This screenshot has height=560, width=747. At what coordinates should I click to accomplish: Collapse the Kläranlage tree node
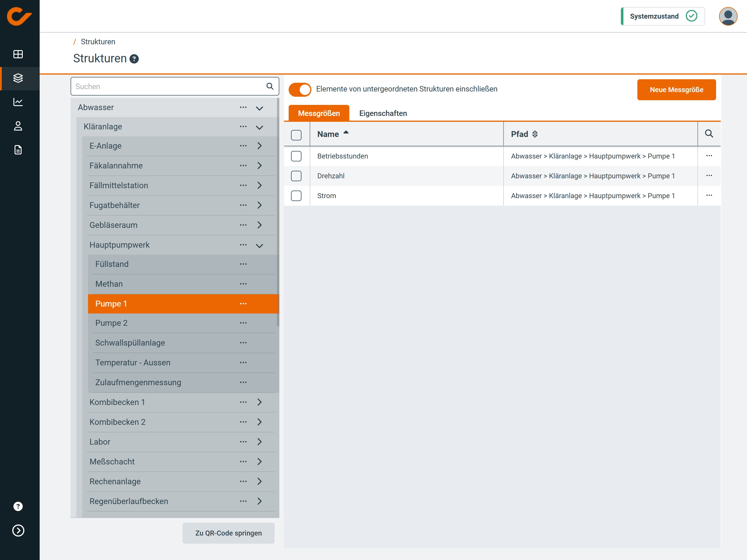(259, 127)
